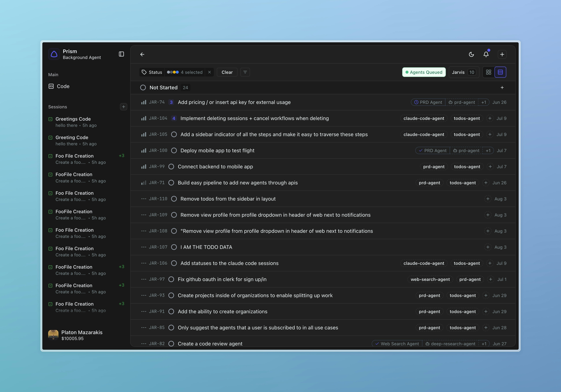
Task: Click the plus button in the top header
Action: point(502,54)
